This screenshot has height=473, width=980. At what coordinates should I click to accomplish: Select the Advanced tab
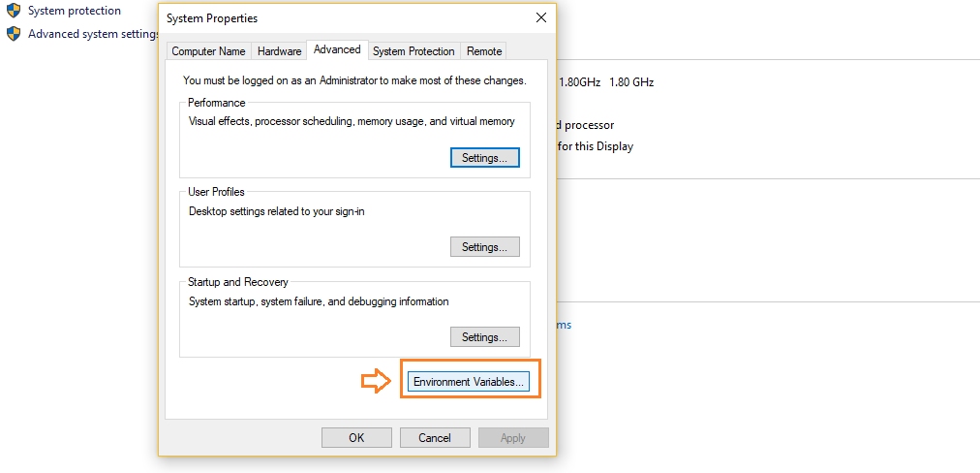point(337,49)
